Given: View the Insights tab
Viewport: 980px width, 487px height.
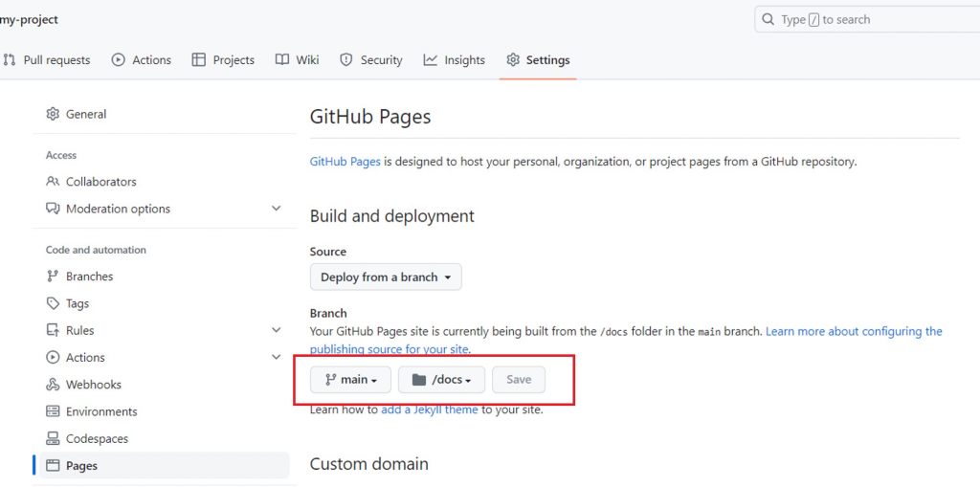Looking at the screenshot, I should coord(455,60).
